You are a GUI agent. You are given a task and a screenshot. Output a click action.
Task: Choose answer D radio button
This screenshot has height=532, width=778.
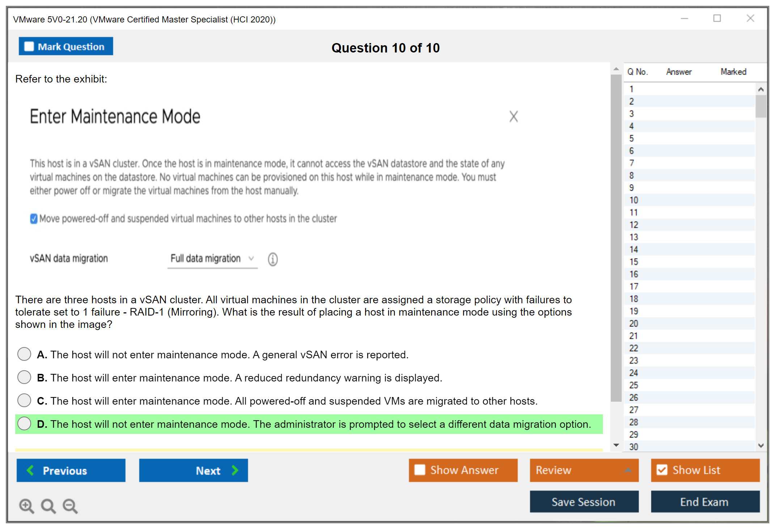(24, 423)
